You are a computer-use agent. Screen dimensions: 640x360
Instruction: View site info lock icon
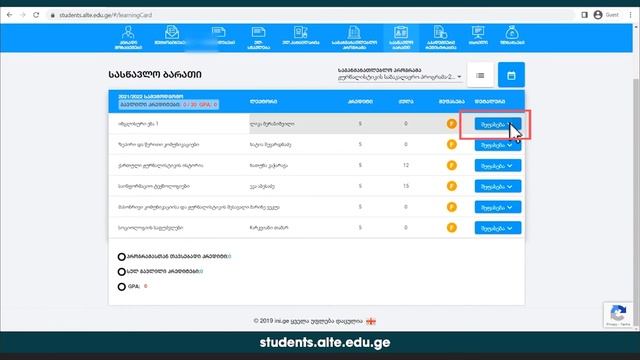52,15
